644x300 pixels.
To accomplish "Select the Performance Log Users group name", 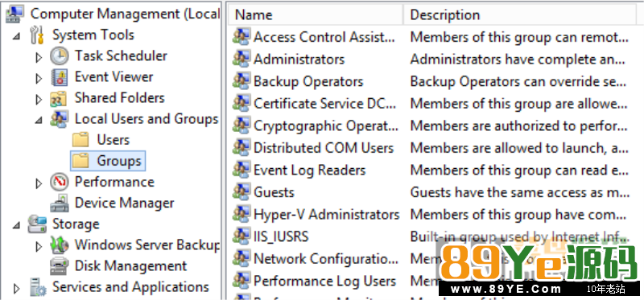I will [325, 282].
